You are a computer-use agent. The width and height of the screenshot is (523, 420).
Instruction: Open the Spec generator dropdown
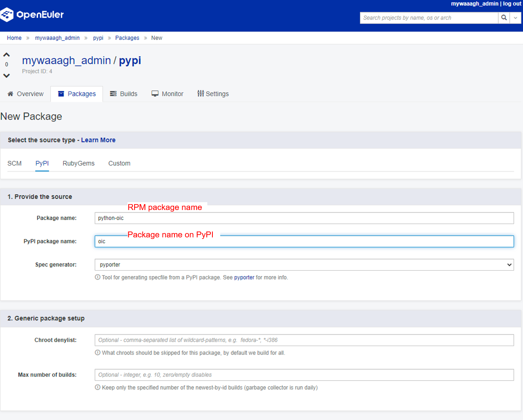click(304, 265)
